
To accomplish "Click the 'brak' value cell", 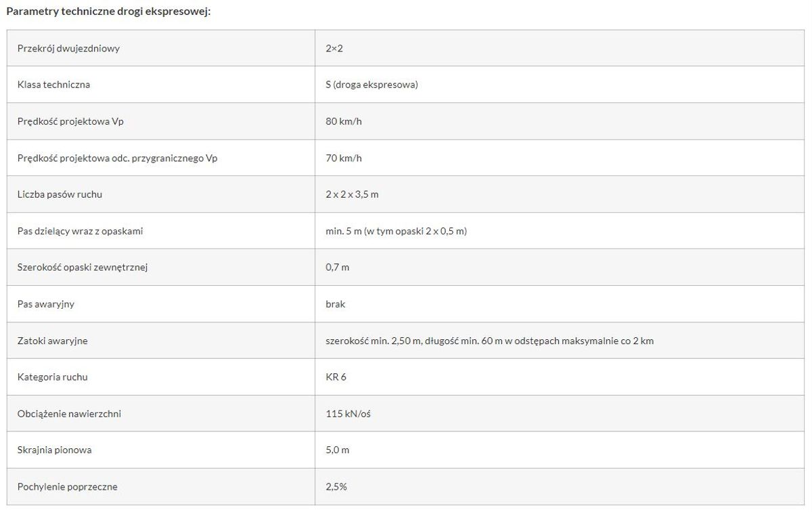I will 335,304.
